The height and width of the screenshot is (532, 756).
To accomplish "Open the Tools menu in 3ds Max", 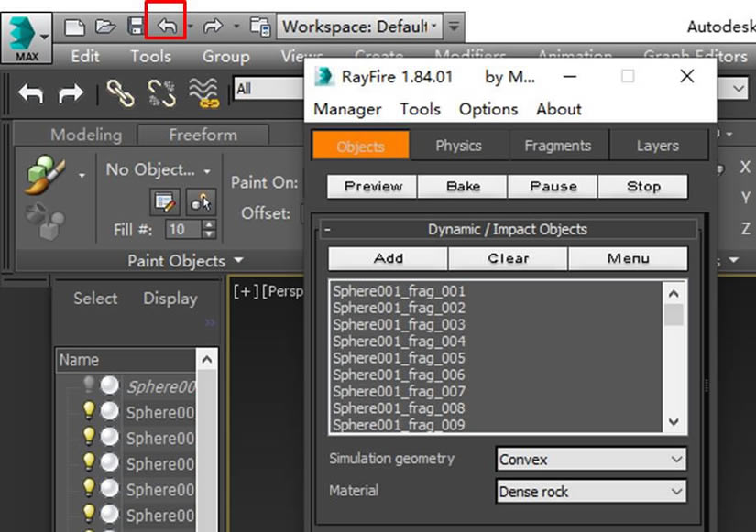I will pyautogui.click(x=151, y=57).
